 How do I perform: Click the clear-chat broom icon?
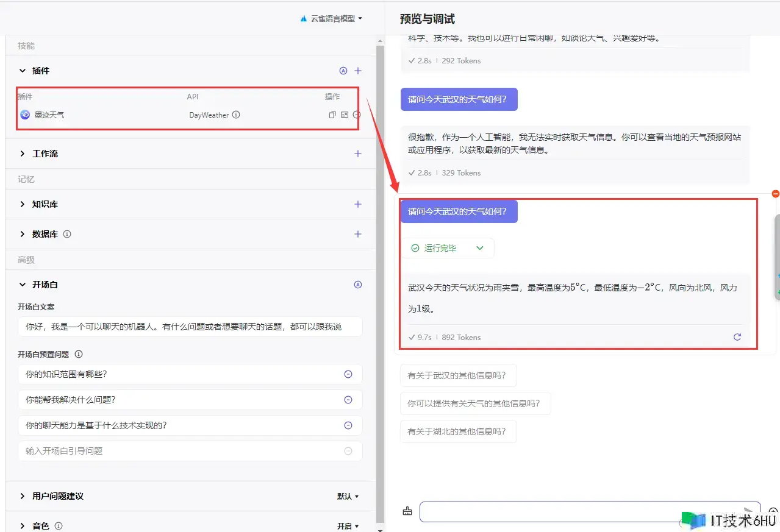pyautogui.click(x=407, y=511)
